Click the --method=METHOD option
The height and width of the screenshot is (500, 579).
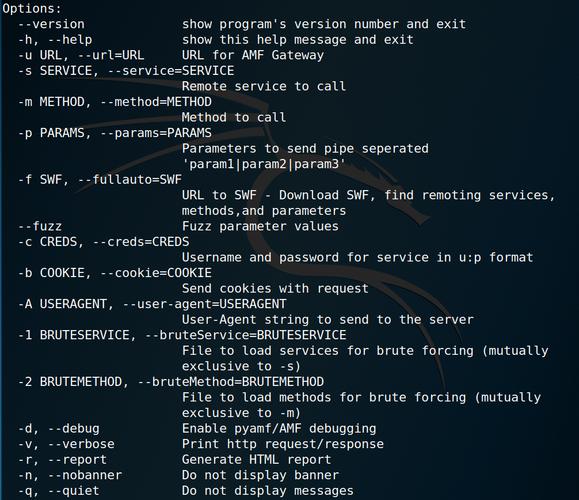(x=156, y=102)
